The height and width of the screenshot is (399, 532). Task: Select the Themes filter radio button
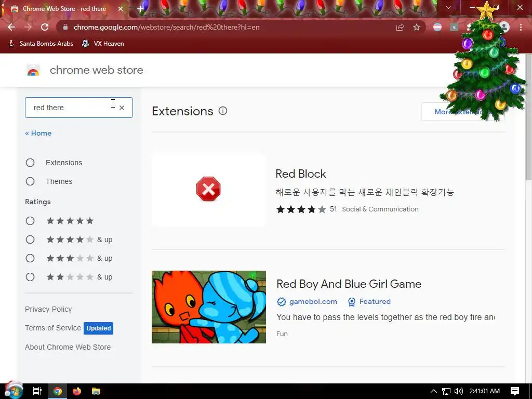pos(30,181)
